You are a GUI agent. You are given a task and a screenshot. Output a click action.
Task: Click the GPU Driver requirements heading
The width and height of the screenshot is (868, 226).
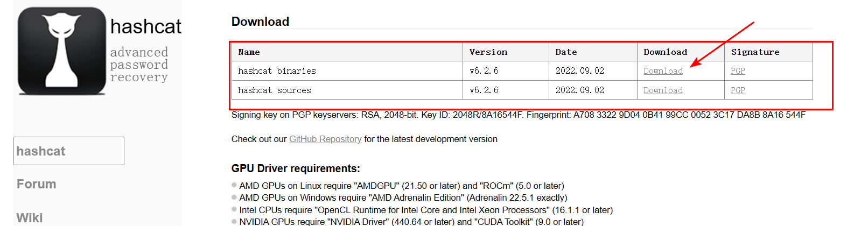click(296, 168)
